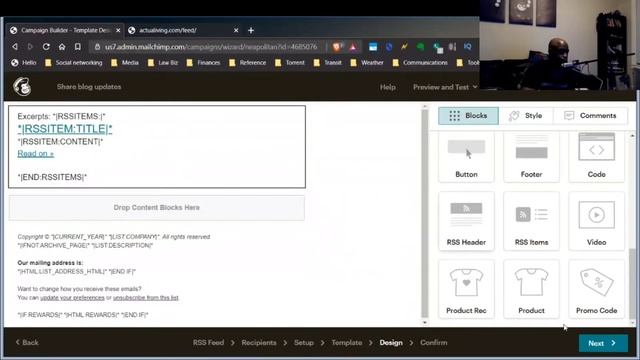Go to the RSS Feed step
The image size is (640, 360).
(x=208, y=343)
